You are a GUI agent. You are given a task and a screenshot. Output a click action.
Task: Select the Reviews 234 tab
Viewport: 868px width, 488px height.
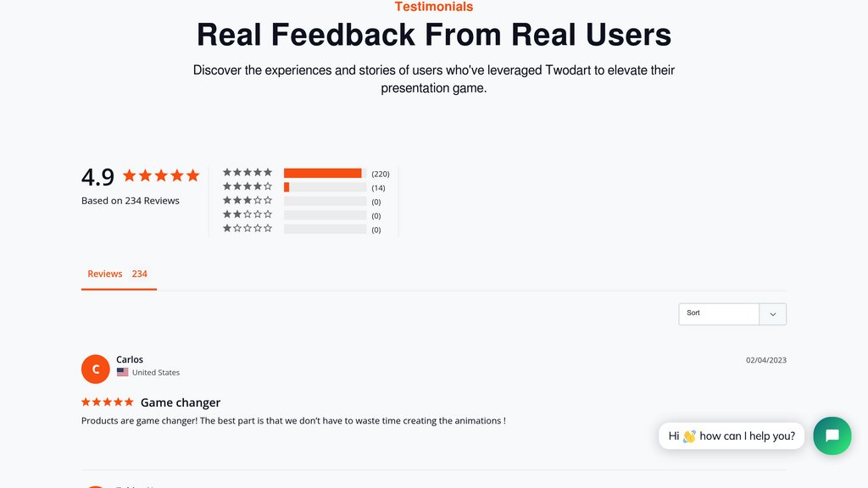(x=118, y=274)
